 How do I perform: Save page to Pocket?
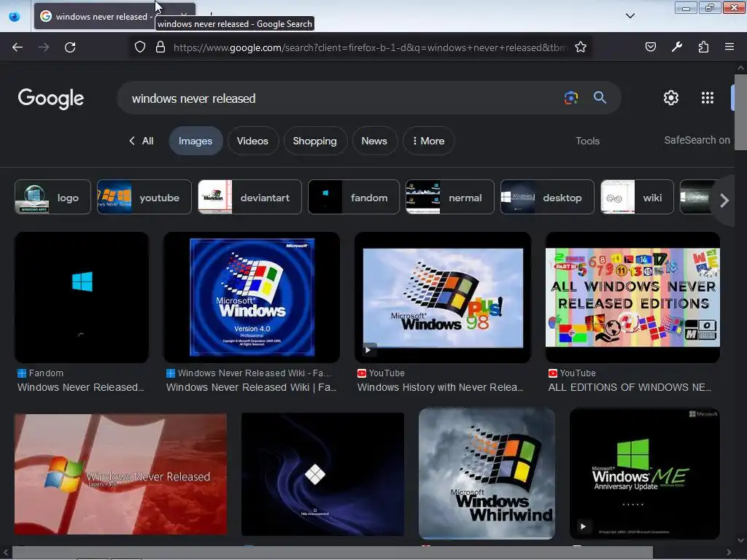coord(650,47)
